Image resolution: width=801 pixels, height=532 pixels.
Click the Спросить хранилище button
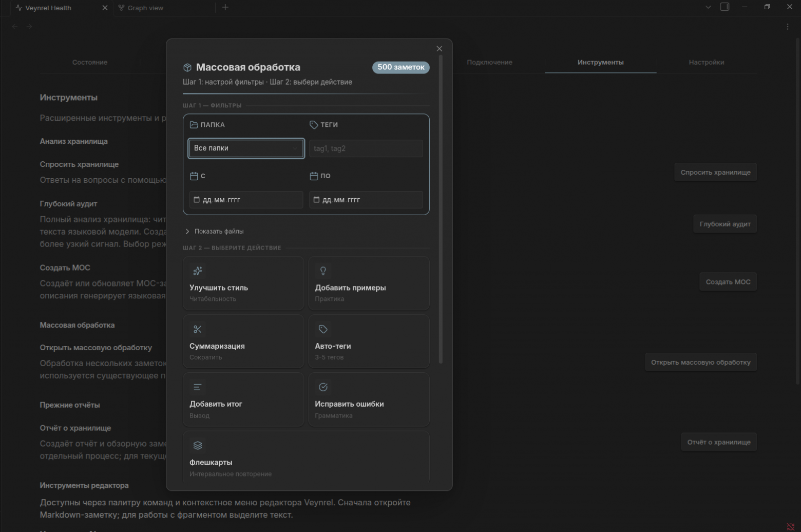point(716,173)
